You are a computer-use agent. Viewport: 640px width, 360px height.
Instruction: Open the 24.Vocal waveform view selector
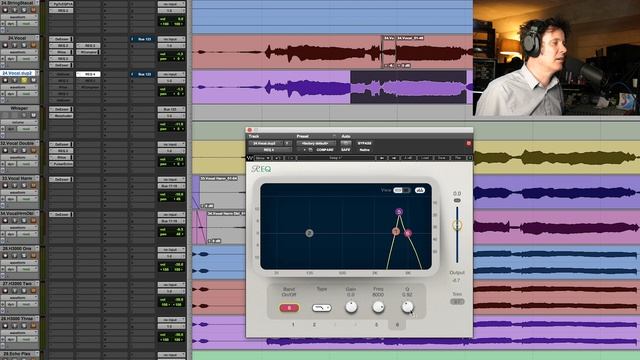[19, 52]
